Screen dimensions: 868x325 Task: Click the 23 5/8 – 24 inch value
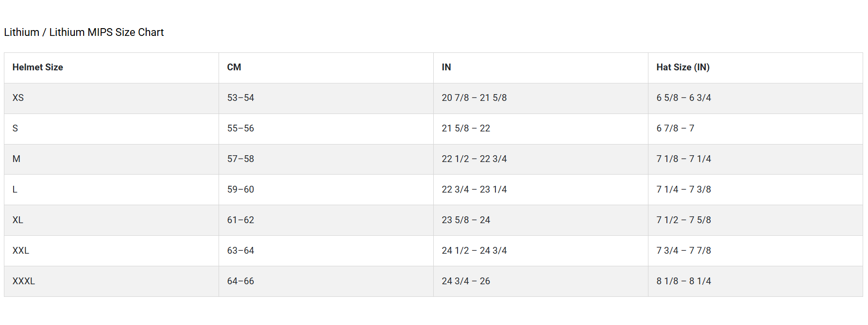tap(466, 220)
